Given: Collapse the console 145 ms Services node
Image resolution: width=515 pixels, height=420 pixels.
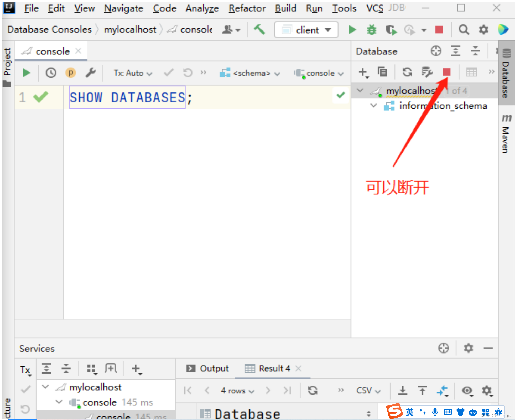Looking at the screenshot, I should tap(59, 402).
